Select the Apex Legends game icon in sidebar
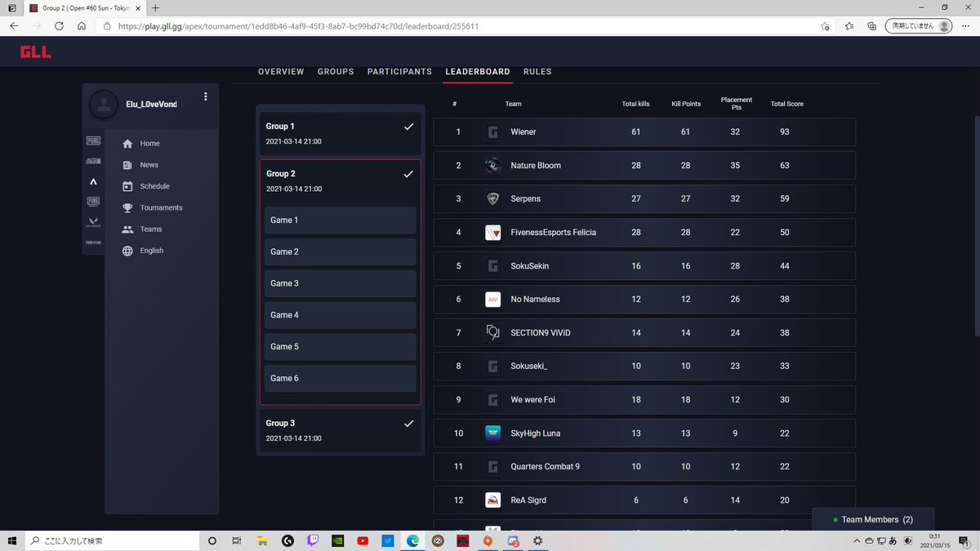 (93, 181)
